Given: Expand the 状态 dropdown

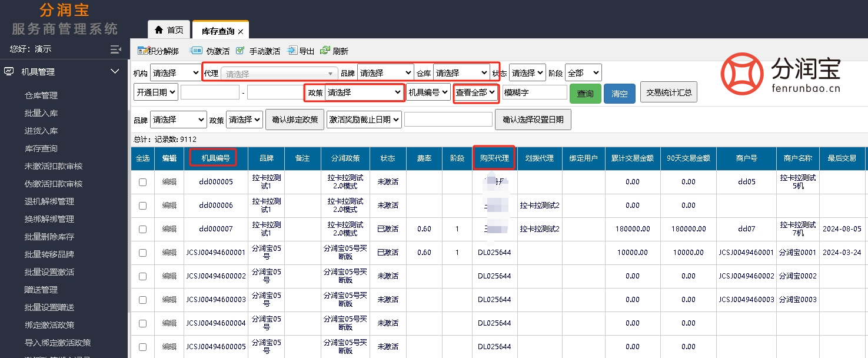Looking at the screenshot, I should (526, 72).
